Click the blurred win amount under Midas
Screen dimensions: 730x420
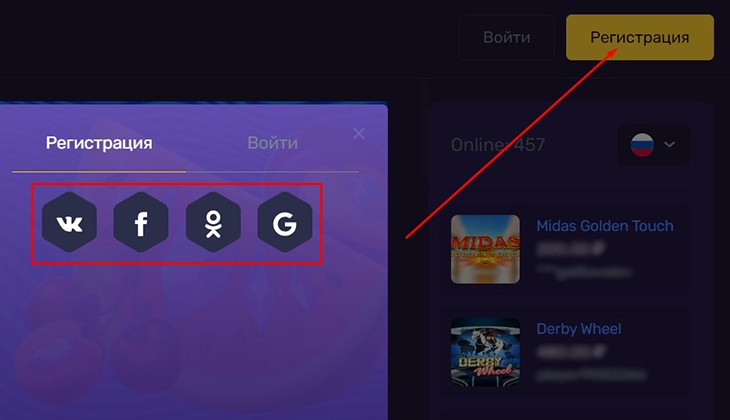pos(571,249)
